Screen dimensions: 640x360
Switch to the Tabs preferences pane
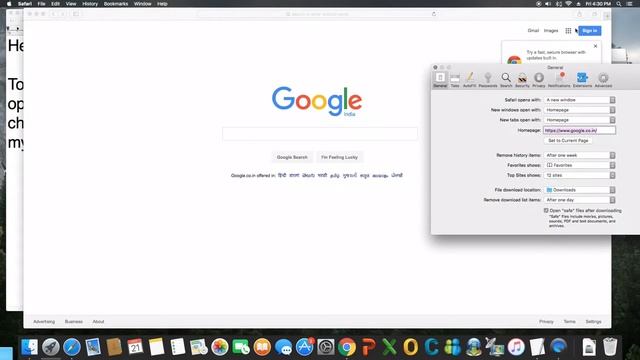(455, 80)
